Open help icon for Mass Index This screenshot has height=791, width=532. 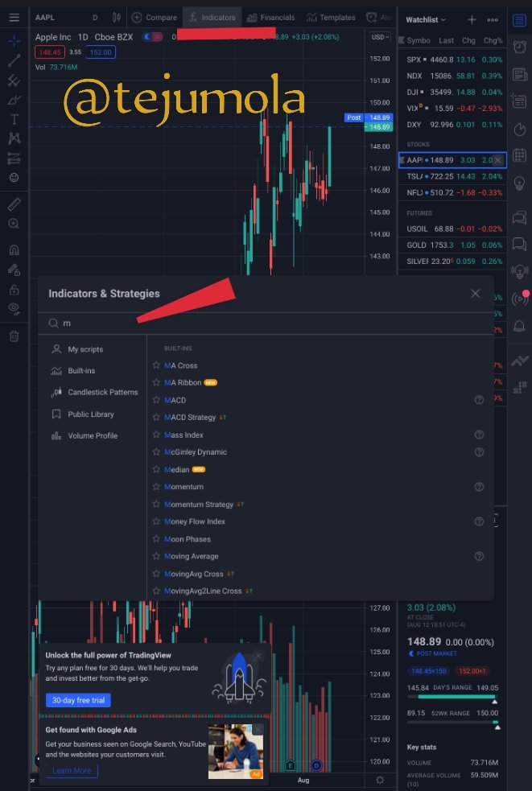click(x=480, y=435)
